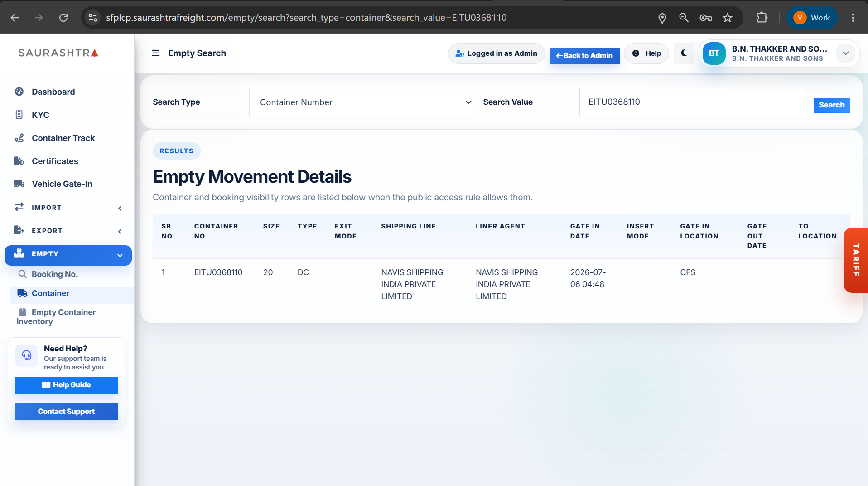Click the Container Track route icon
Image resolution: width=868 pixels, height=486 pixels.
[x=19, y=138]
